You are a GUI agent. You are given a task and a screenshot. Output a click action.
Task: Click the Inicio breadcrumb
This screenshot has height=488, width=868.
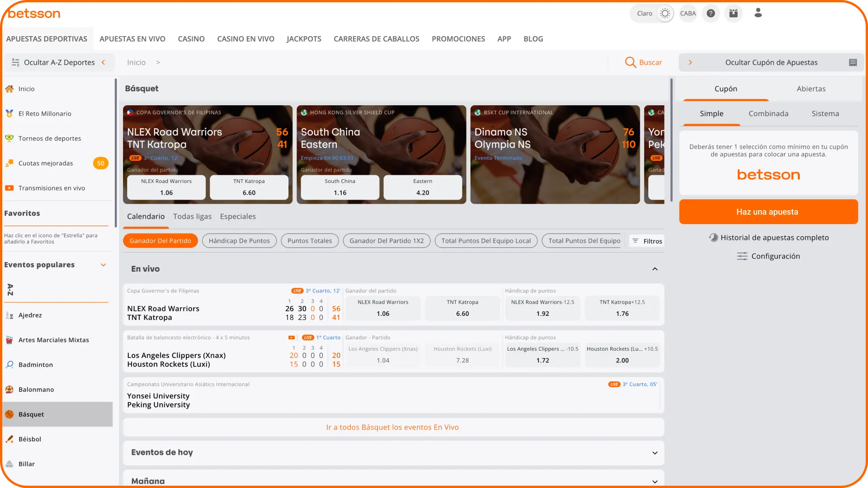tap(136, 62)
